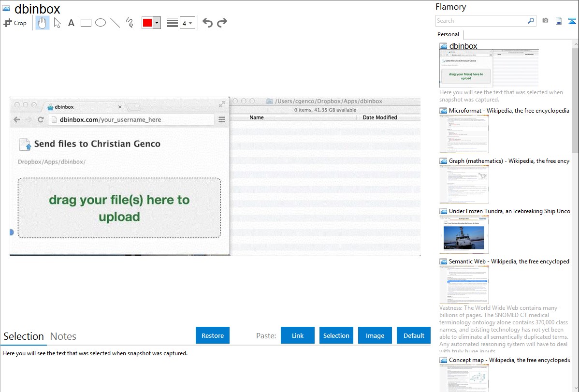The width and height of the screenshot is (579, 392).
Task: Open the Concept map snapshot thumbnail
Action: [x=464, y=378]
